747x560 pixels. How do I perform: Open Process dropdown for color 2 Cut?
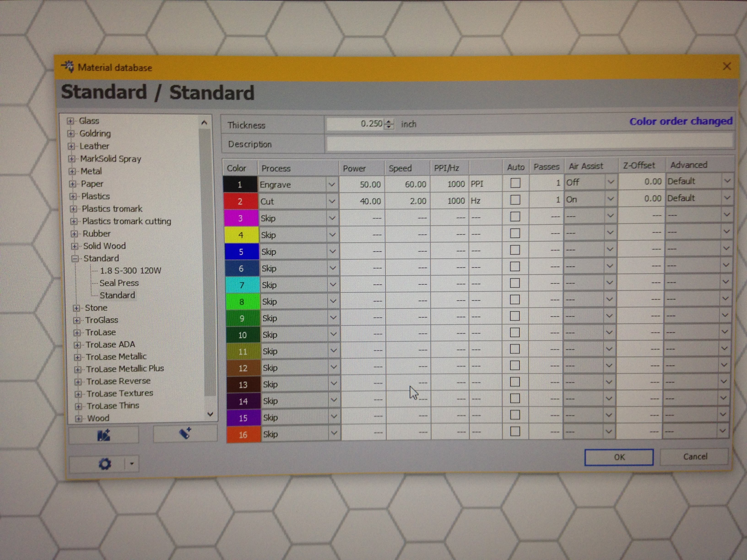point(332,202)
